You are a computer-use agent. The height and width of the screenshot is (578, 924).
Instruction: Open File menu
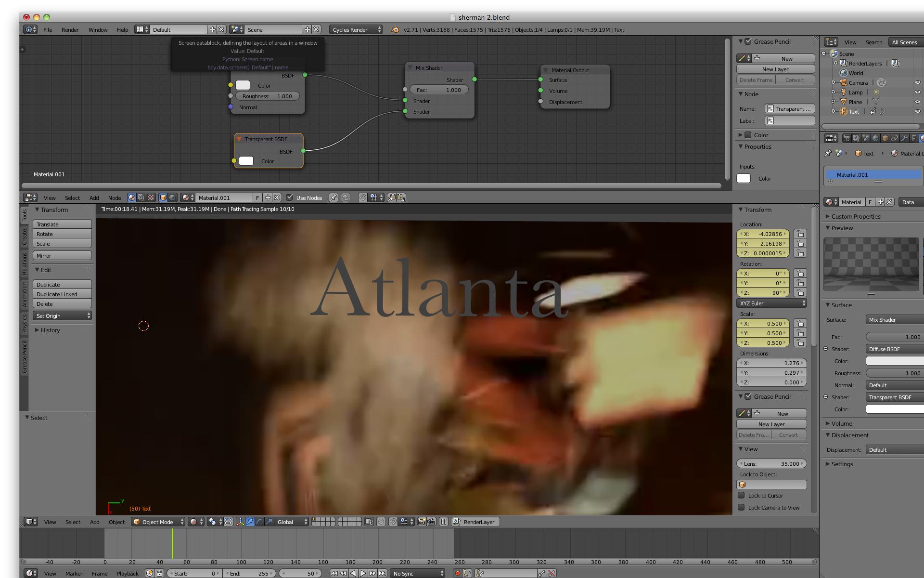click(x=48, y=29)
